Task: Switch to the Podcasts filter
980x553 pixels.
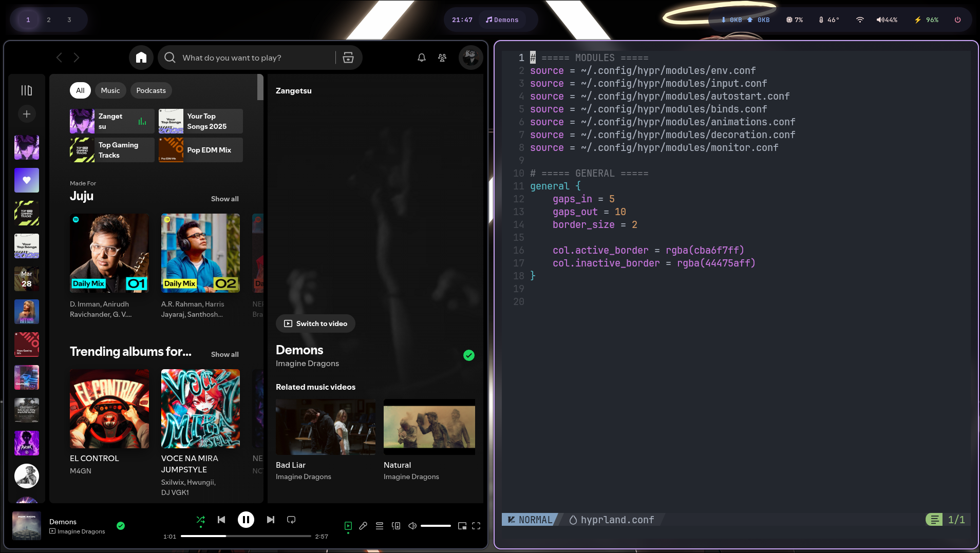Action: [x=151, y=90]
